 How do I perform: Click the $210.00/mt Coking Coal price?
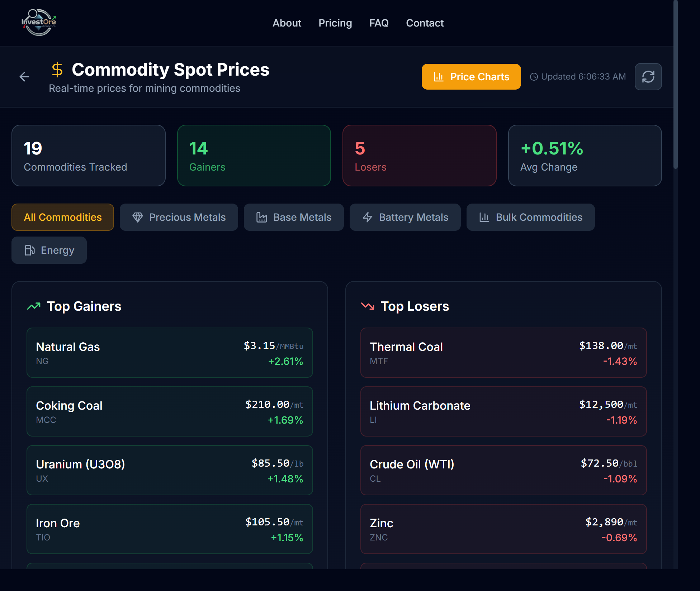tap(274, 405)
